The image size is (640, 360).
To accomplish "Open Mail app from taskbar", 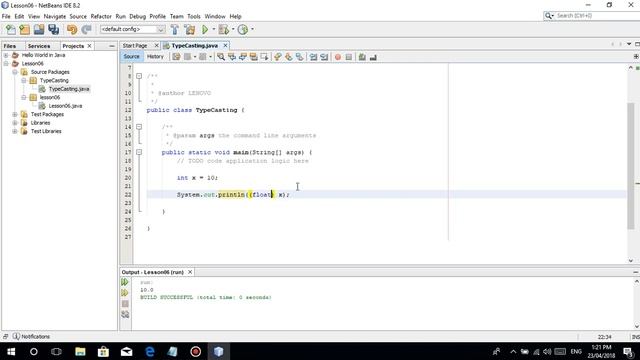I will [x=127, y=351].
